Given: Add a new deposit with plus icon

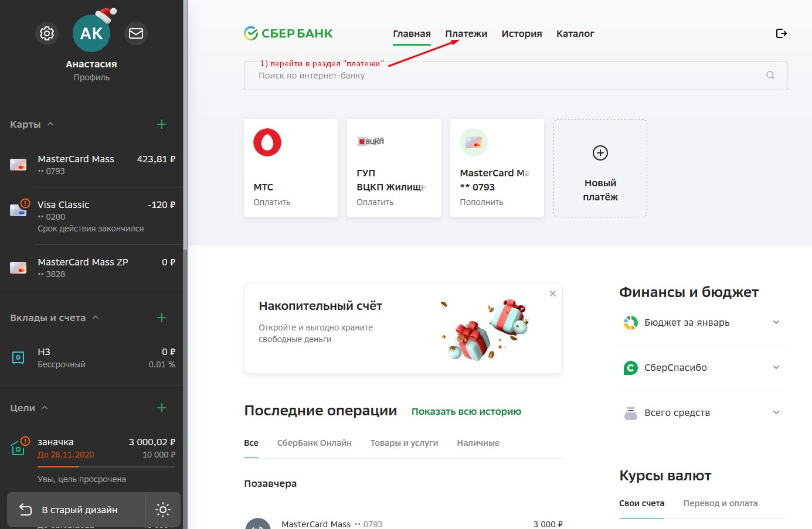Looking at the screenshot, I should pyautogui.click(x=162, y=318).
